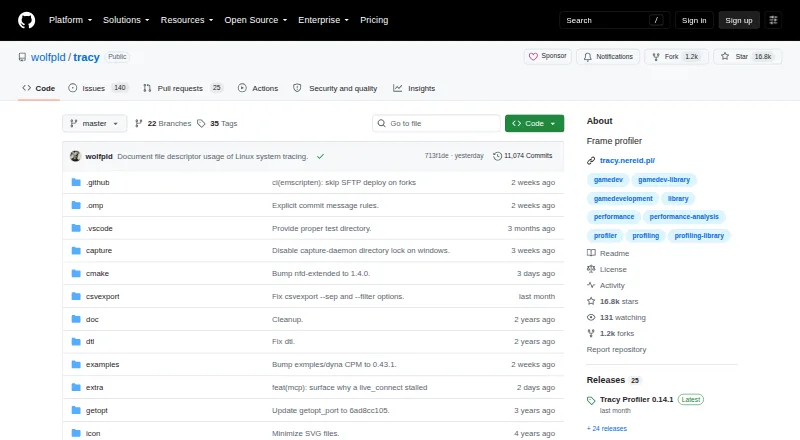Open the .github folder
Image resolution: width=800 pixels, height=440 pixels.
pos(97,182)
